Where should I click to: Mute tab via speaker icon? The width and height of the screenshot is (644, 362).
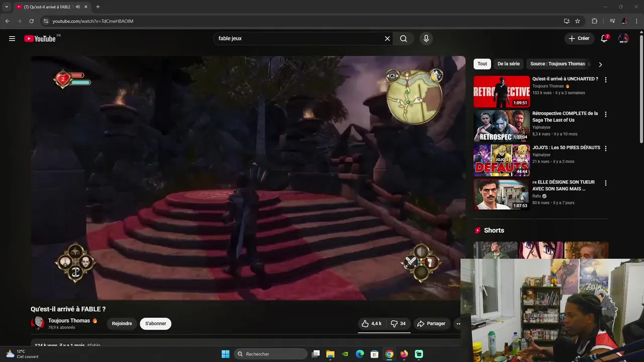point(77,7)
